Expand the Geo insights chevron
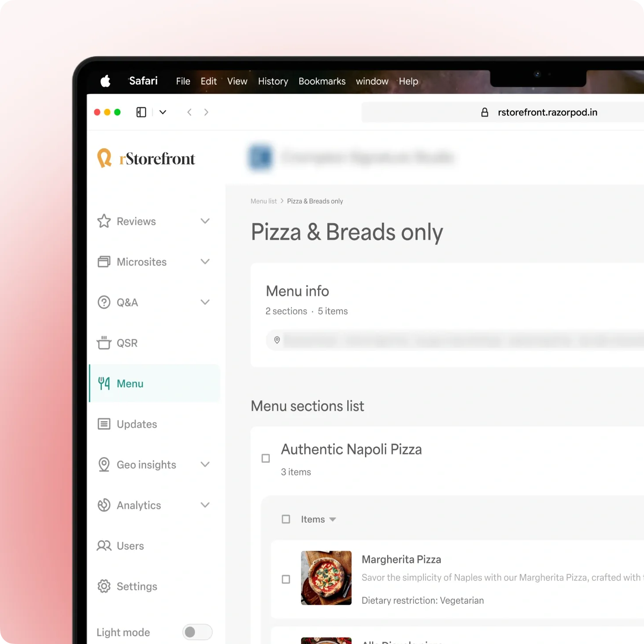644x644 pixels. [x=205, y=465]
